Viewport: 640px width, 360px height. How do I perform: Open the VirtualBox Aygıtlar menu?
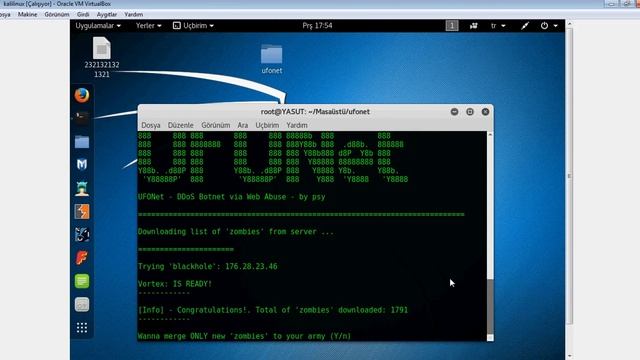tap(107, 14)
